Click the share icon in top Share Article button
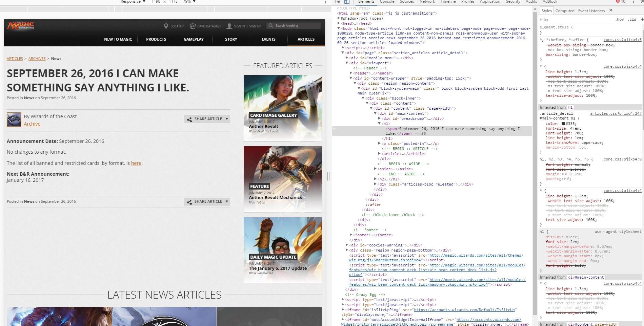The width and height of the screenshot is (644, 326). [x=189, y=119]
